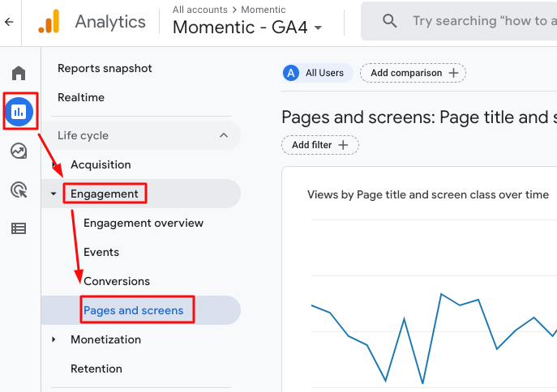The height and width of the screenshot is (392, 557).
Task: Click the 'Views by Page title' chart heading
Action: (428, 194)
